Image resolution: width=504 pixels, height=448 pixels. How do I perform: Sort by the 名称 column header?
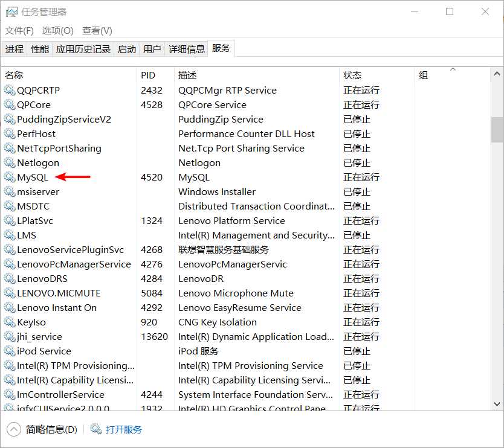pyautogui.click(x=69, y=75)
